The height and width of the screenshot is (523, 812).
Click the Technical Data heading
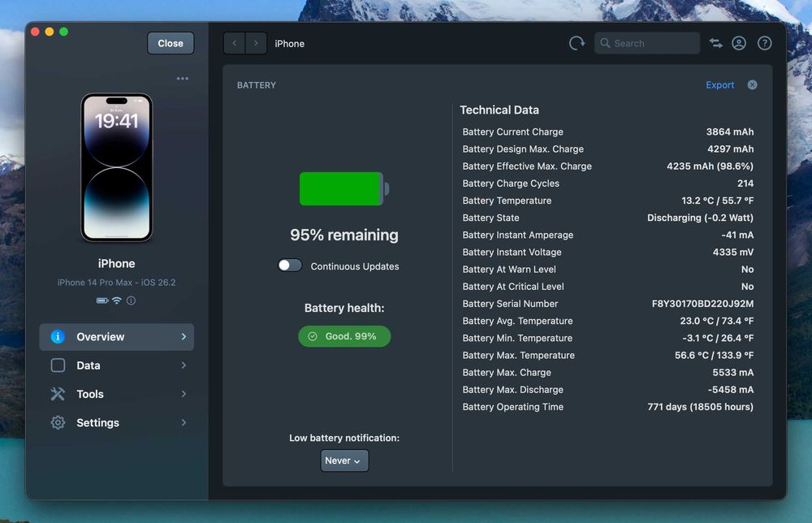[x=499, y=110]
